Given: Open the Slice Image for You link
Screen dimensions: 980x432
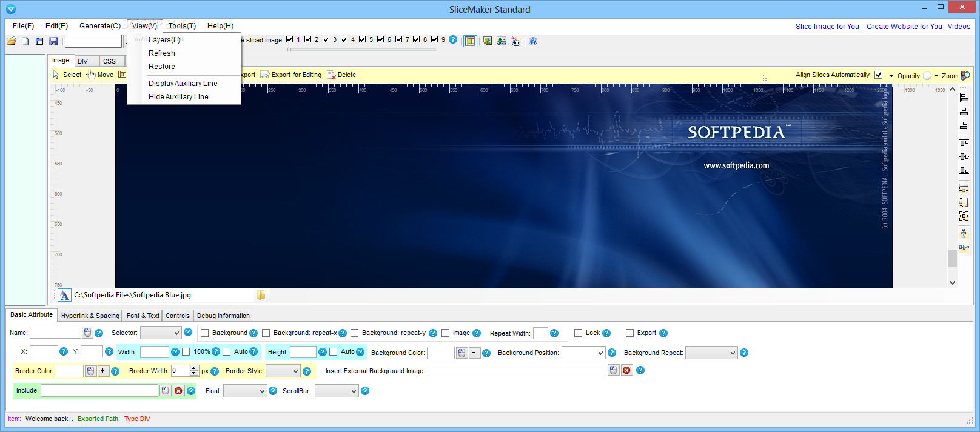Looking at the screenshot, I should [827, 27].
